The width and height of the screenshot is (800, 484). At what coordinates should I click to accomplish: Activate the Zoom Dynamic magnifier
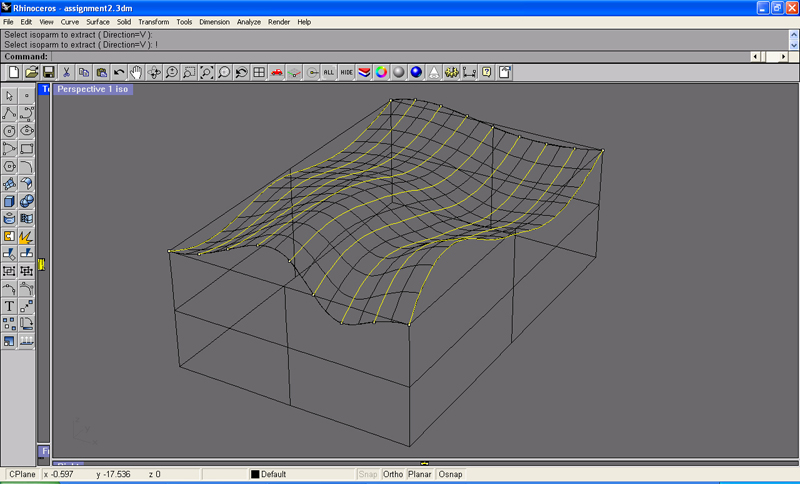[171, 72]
